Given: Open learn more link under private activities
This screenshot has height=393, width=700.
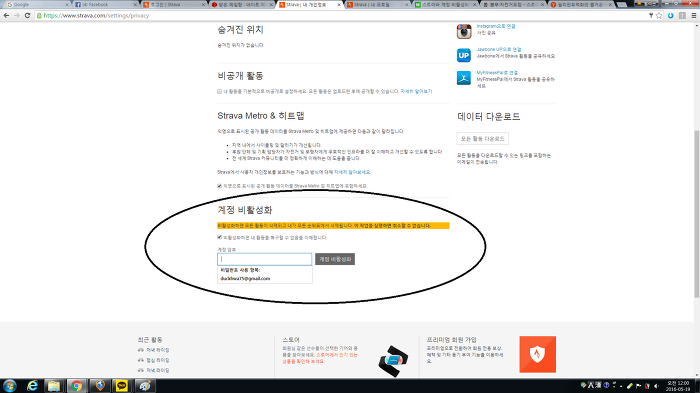Looking at the screenshot, I should pyautogui.click(x=416, y=92).
